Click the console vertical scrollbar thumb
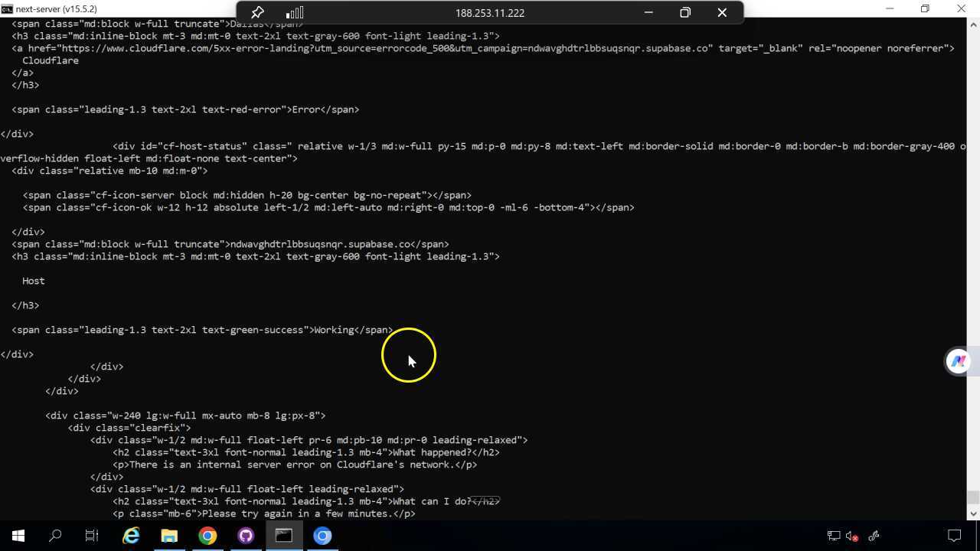Viewport: 980px width, 551px height. coord(973,498)
